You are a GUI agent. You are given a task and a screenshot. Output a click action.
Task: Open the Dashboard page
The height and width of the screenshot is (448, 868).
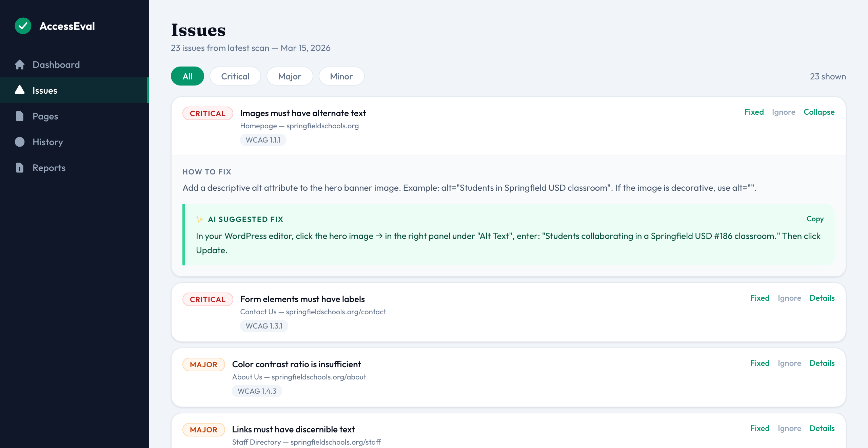click(x=56, y=64)
